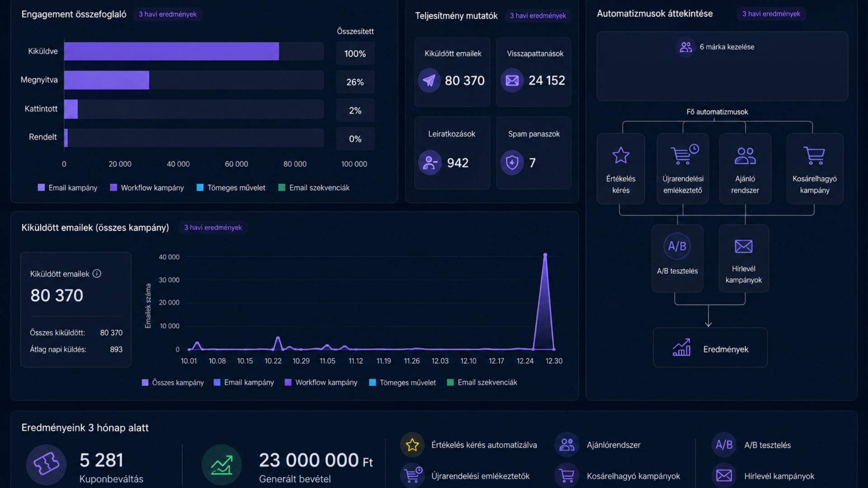
Task: Click the green growth chart icon by Generált bevétel
Action: click(x=222, y=464)
